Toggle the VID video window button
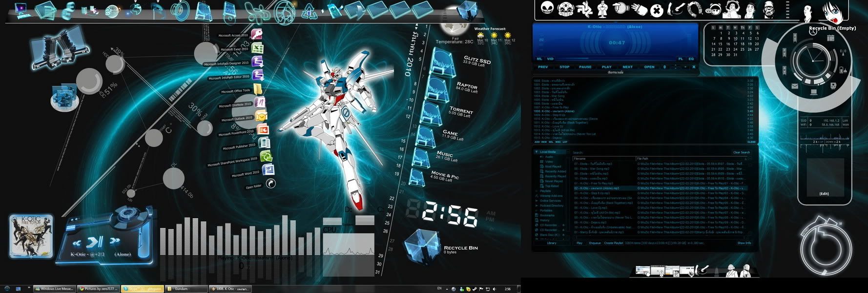Image resolution: width=868 pixels, height=293 pixels. click(550, 59)
